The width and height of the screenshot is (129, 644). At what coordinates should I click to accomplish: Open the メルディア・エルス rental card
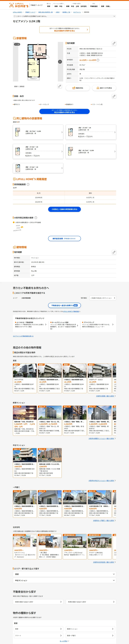click(100, 378)
